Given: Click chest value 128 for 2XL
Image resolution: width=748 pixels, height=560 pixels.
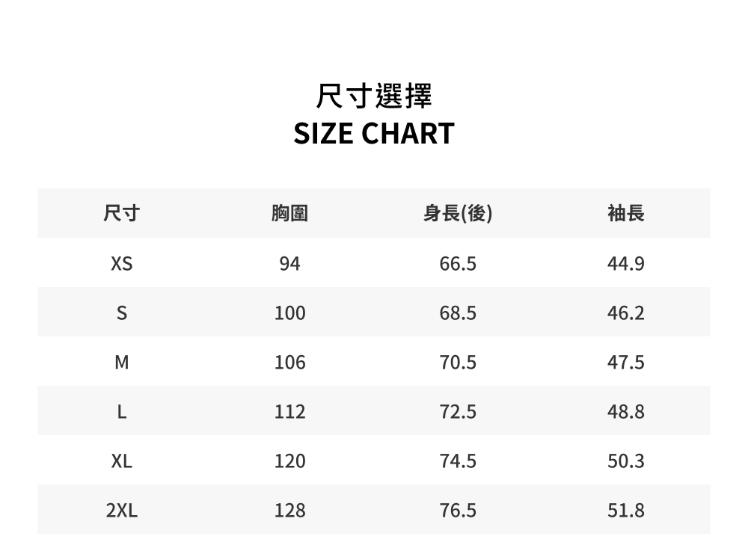Looking at the screenshot, I should tap(289, 511).
